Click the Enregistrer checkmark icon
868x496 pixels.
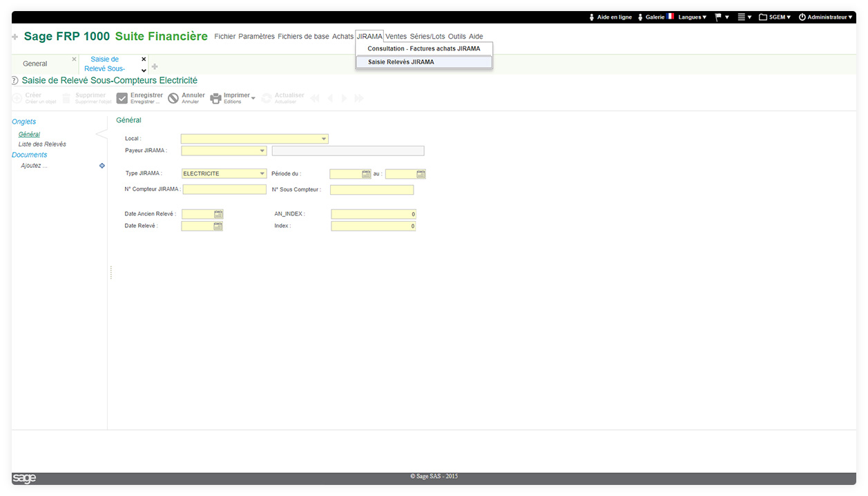coord(122,98)
